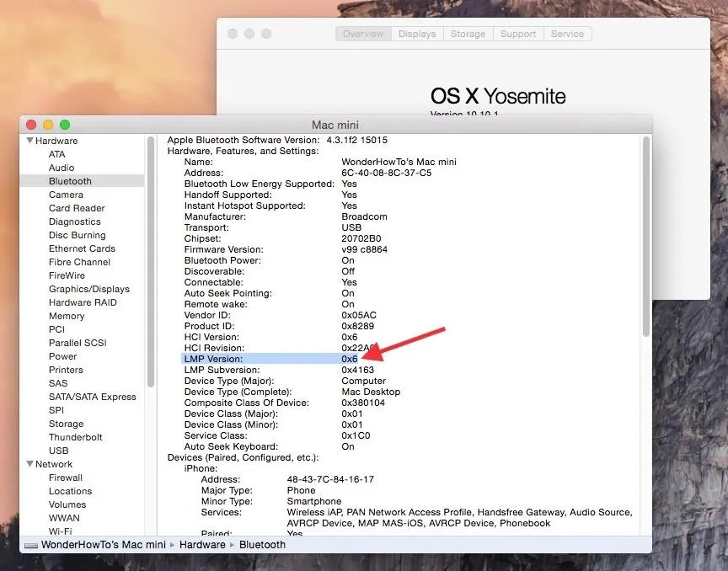Click Bluetooth in the path bar

(262, 545)
